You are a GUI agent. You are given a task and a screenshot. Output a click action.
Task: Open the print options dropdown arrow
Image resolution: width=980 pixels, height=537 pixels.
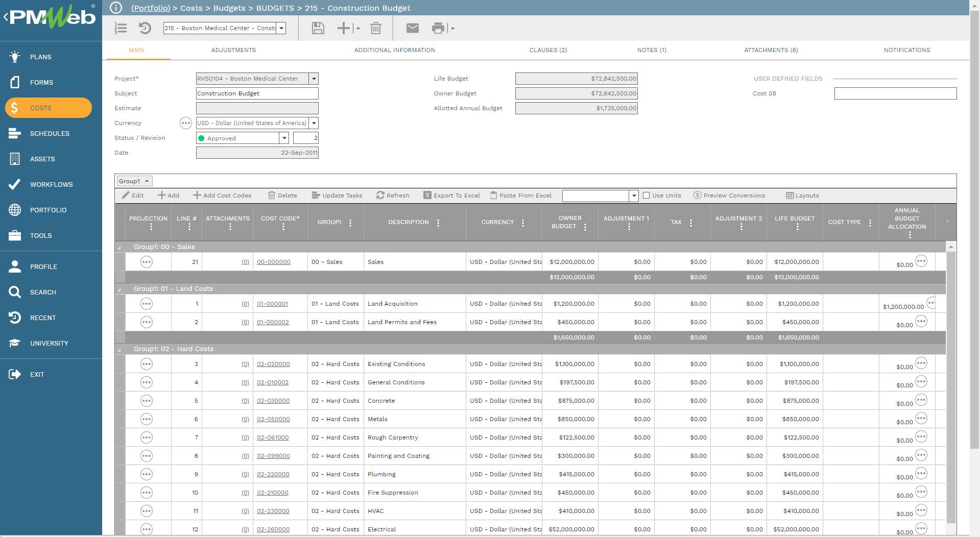pyautogui.click(x=452, y=29)
